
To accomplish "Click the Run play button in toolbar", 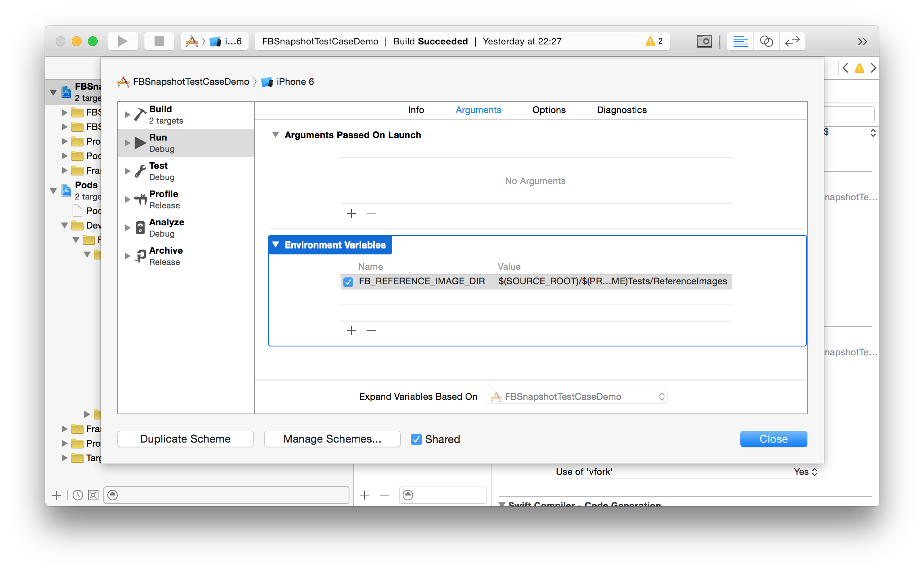I will (123, 41).
